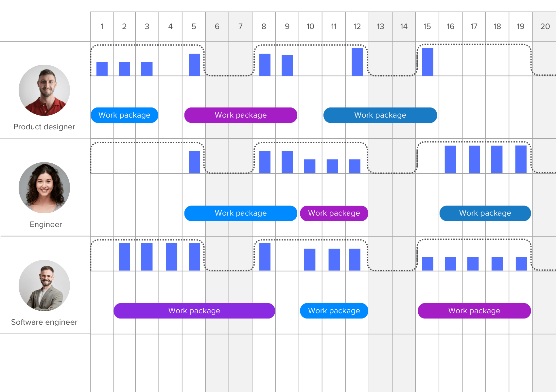The image size is (556, 392).
Task: Click Engineer's workload bar on day 5
Action: (194, 162)
